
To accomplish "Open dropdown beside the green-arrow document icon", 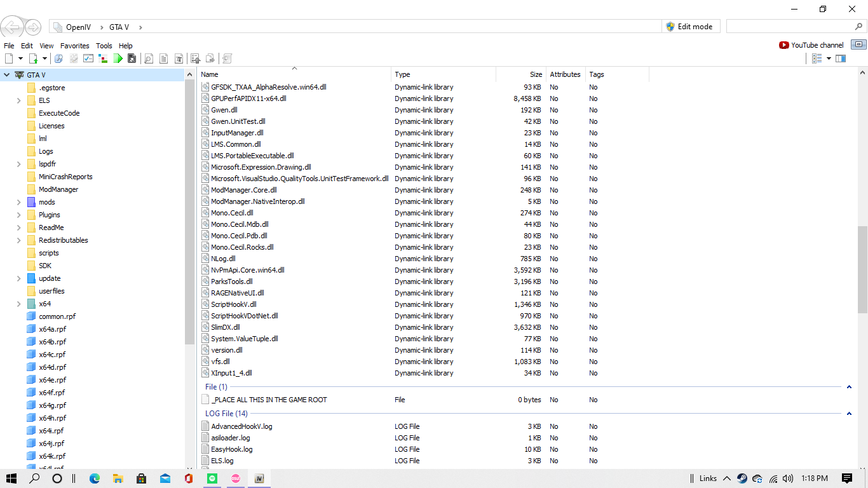I will tap(44, 58).
